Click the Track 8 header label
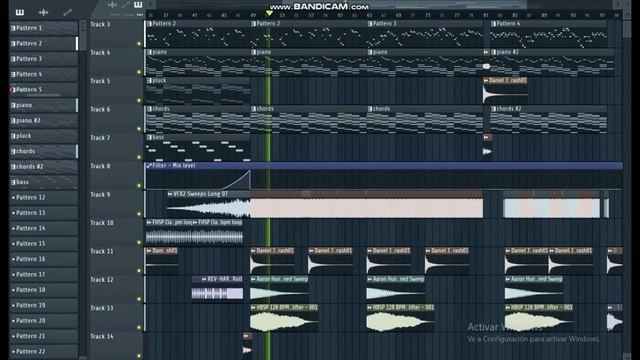The width and height of the screenshot is (640, 360). pos(100,166)
